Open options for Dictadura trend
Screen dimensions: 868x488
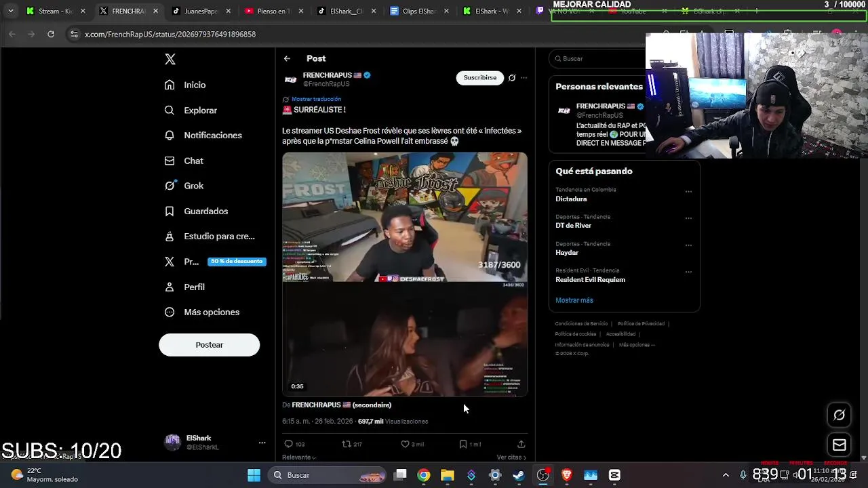pyautogui.click(x=688, y=192)
